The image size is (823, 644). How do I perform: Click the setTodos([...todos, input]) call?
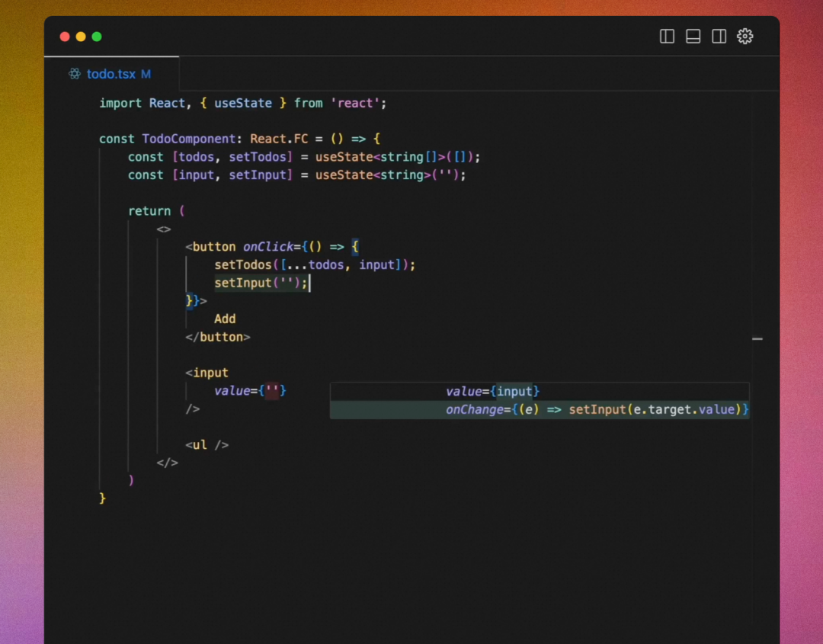(315, 265)
